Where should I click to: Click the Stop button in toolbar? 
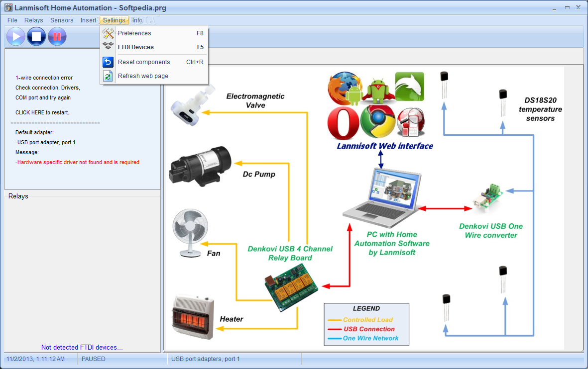[36, 36]
